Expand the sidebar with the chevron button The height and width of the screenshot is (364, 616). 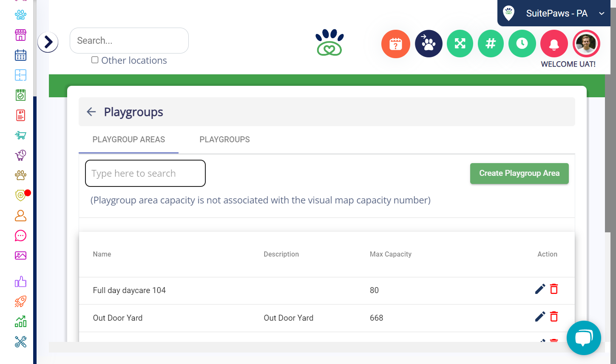(48, 42)
